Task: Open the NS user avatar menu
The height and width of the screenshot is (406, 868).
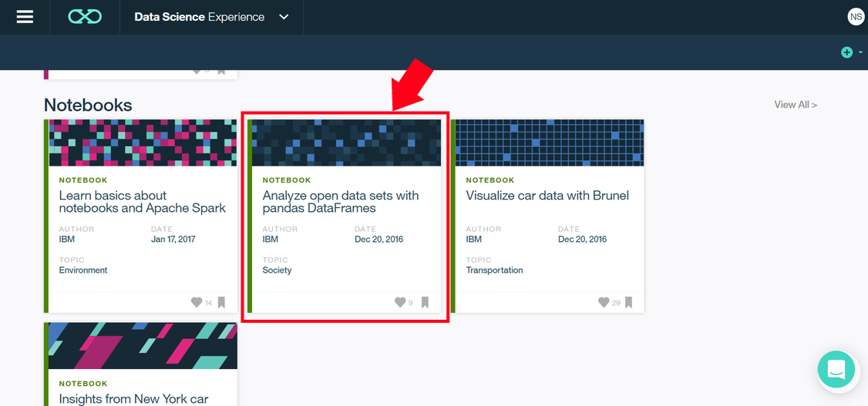Action: pos(856,17)
